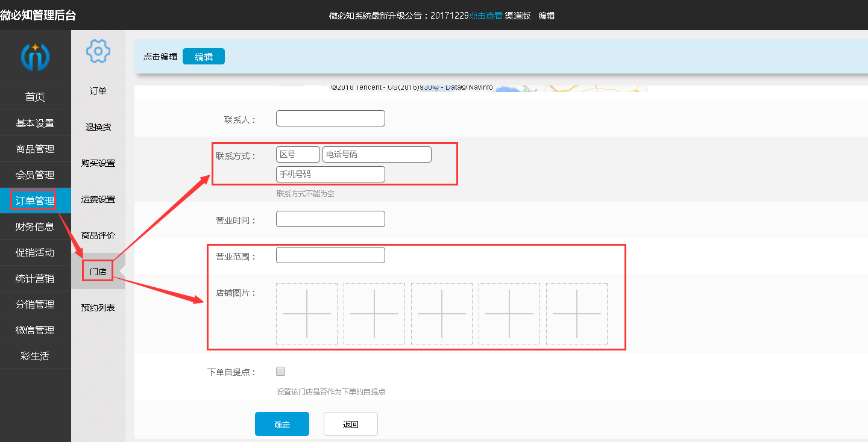Viewport: 868px width, 442px height.
Task: Focus the 联系人 input field
Action: (330, 119)
